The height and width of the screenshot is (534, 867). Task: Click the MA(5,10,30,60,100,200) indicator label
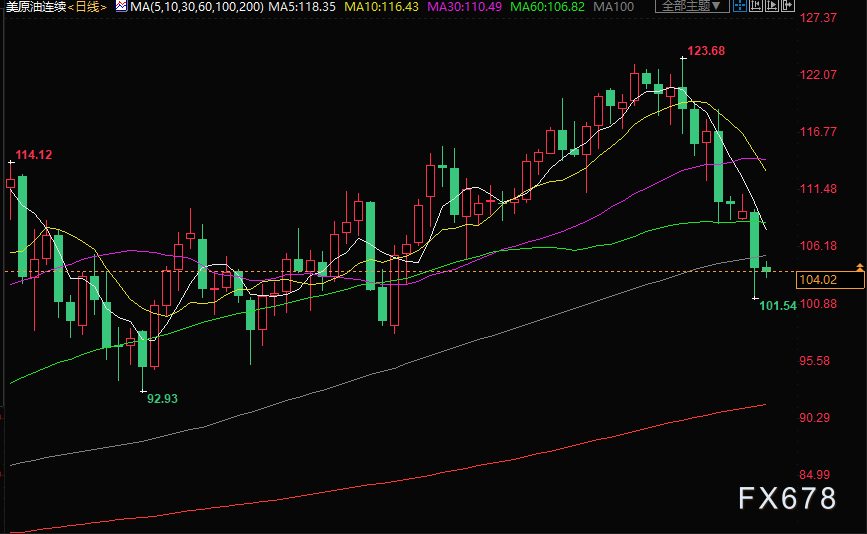(197, 7)
